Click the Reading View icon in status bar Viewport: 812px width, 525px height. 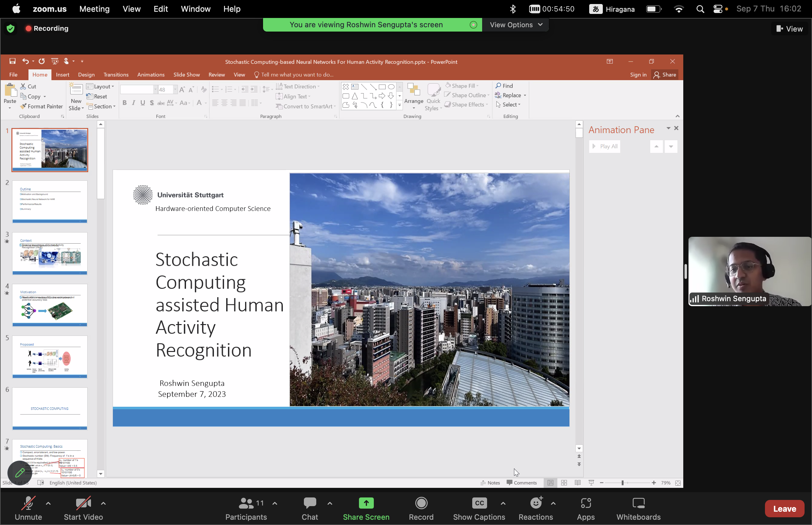pos(577,483)
